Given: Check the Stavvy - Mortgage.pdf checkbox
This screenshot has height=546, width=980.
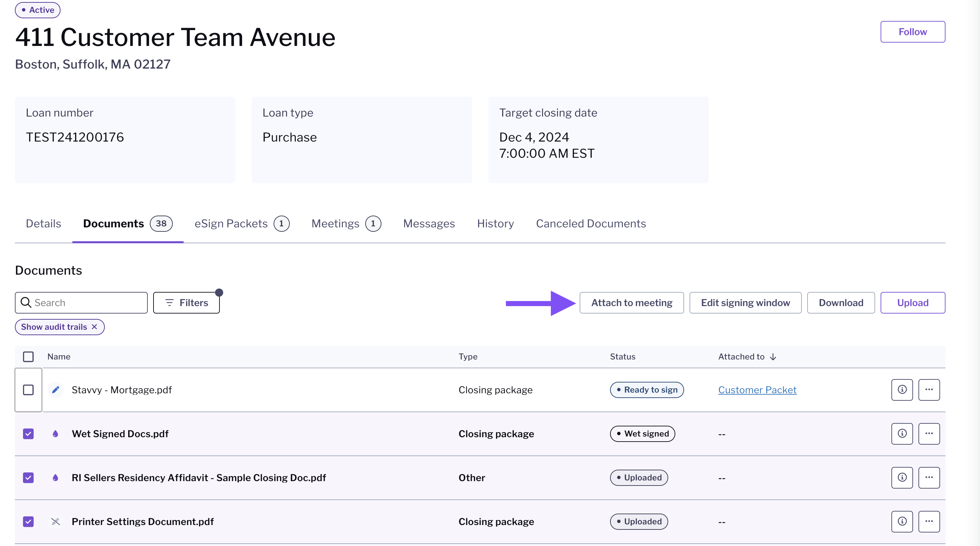Looking at the screenshot, I should click(28, 390).
